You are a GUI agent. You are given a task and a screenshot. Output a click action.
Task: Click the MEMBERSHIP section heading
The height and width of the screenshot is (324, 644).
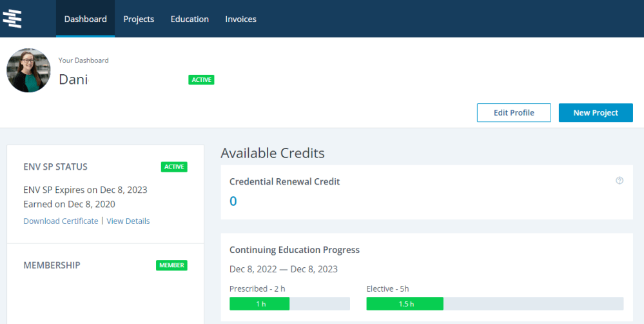52,265
